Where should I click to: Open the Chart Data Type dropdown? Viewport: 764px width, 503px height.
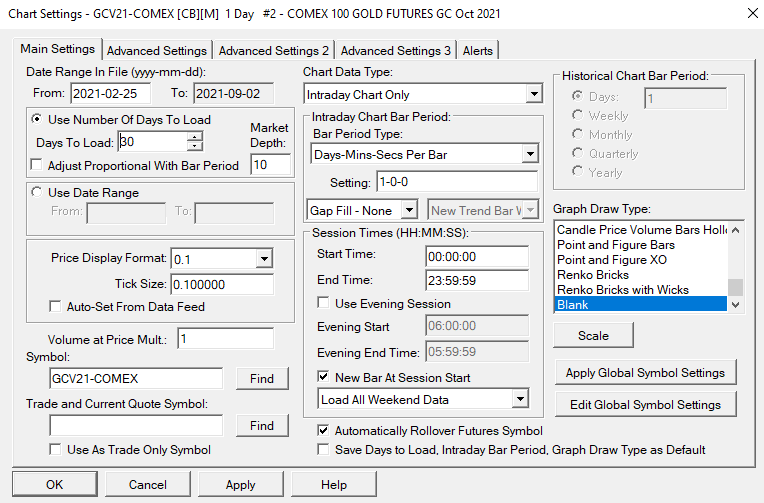[x=534, y=94]
